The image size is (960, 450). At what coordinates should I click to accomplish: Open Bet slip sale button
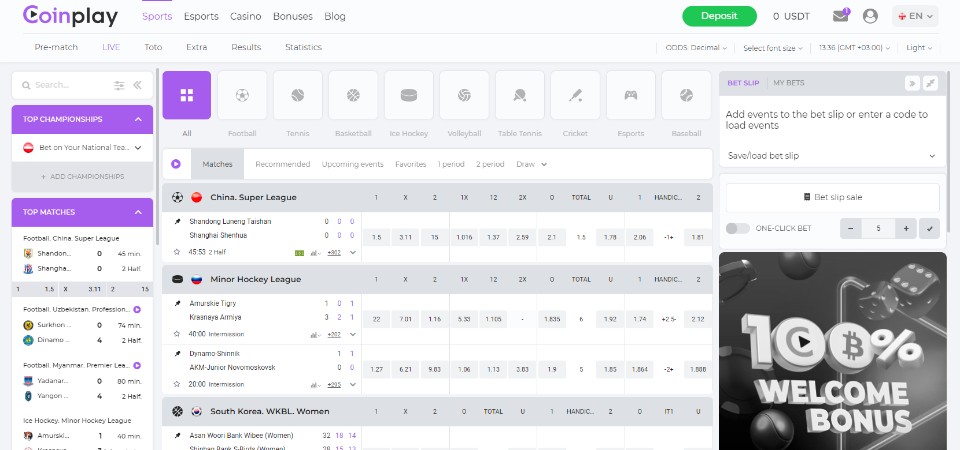(832, 197)
